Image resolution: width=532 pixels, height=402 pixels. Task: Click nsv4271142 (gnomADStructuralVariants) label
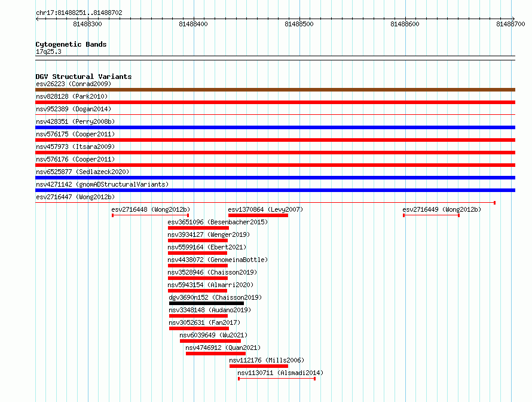[102, 184]
